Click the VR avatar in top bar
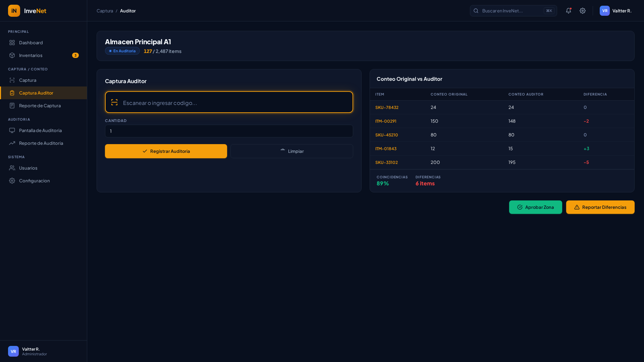Viewport: 644px width, 362px height. (604, 11)
